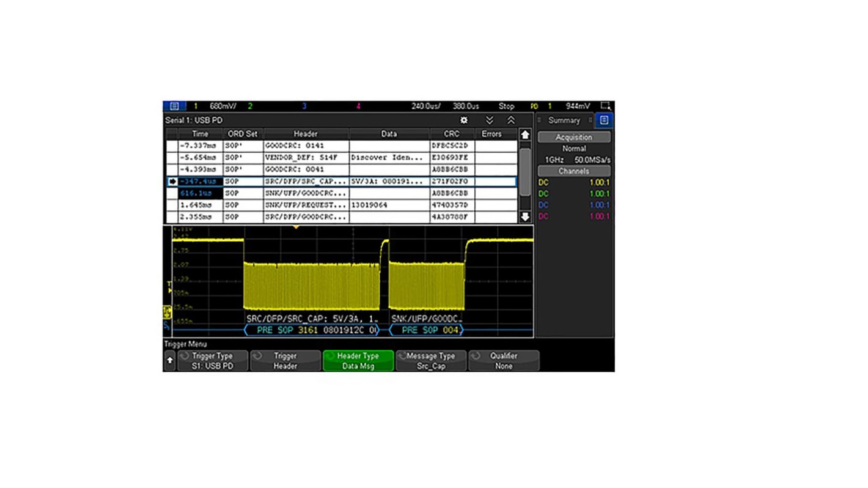
Task: Click the PRE SOP 004 decode packet
Action: (x=426, y=330)
